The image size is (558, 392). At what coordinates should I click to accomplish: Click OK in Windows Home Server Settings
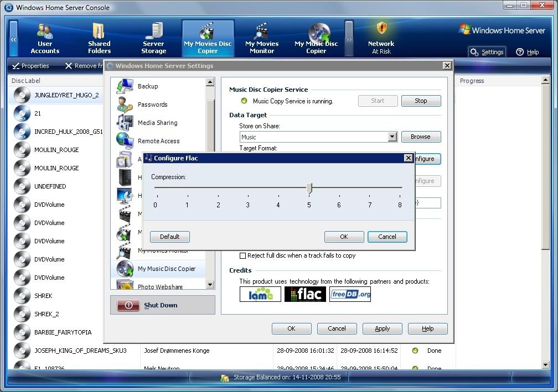click(x=291, y=329)
